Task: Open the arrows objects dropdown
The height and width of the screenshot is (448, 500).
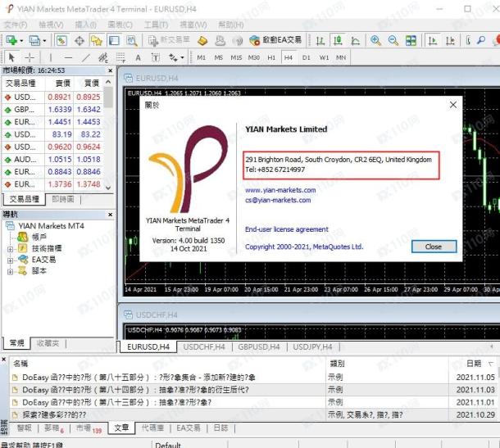Action: pos(183,57)
